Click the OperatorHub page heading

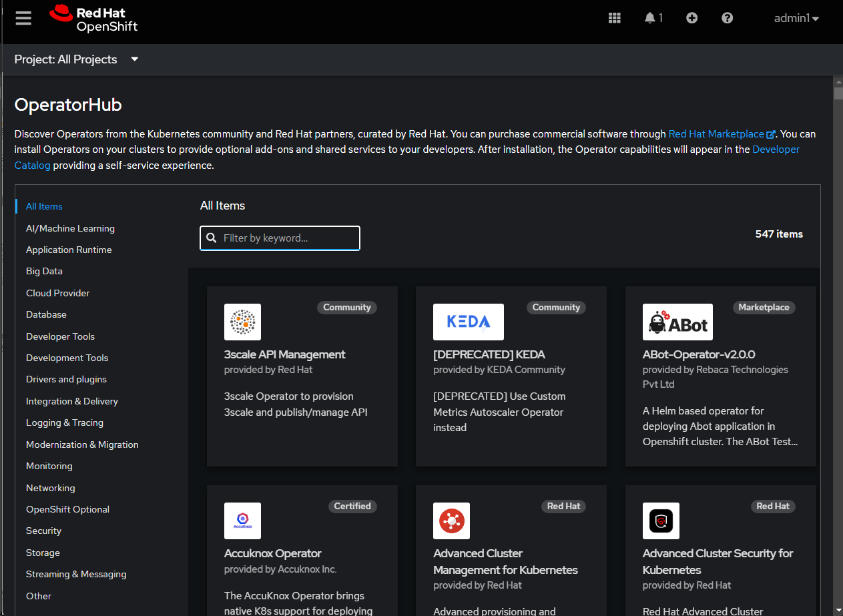point(68,105)
